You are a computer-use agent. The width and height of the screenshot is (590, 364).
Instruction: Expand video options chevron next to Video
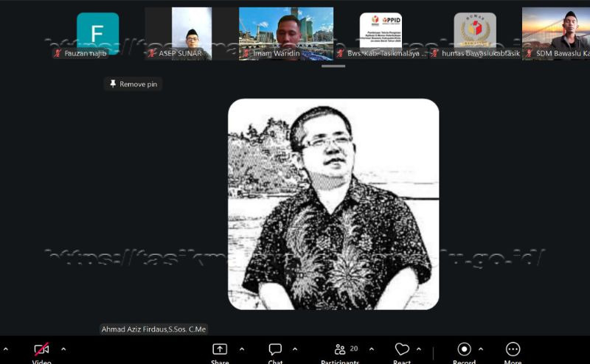click(x=63, y=349)
